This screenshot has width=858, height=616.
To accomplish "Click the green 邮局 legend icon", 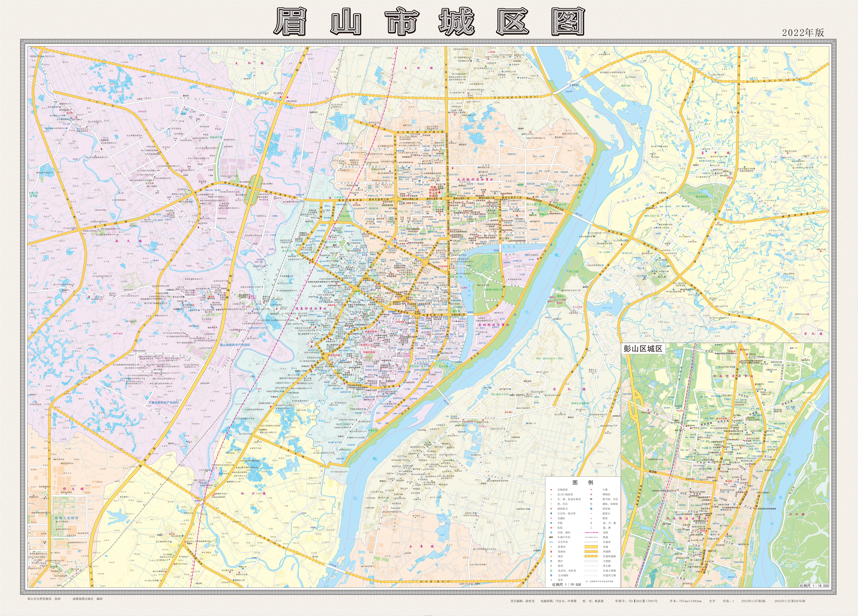I will (551, 566).
